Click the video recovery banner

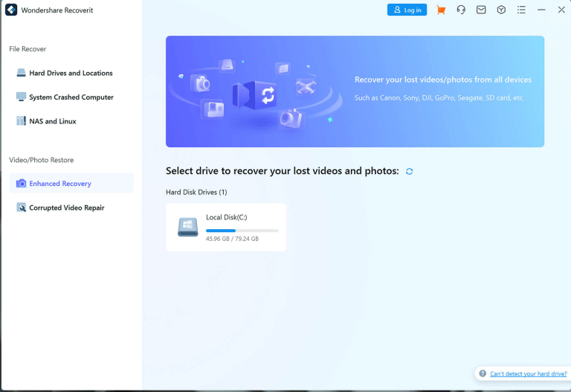355,91
